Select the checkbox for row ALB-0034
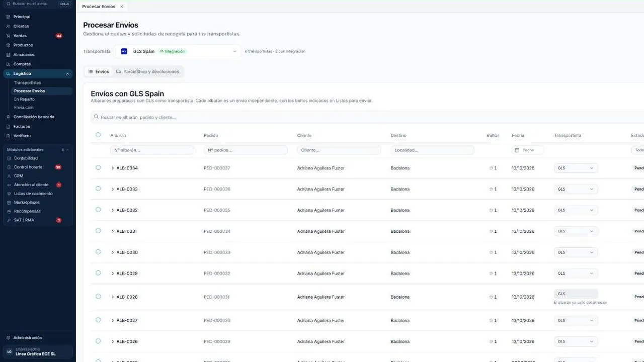 (98, 167)
